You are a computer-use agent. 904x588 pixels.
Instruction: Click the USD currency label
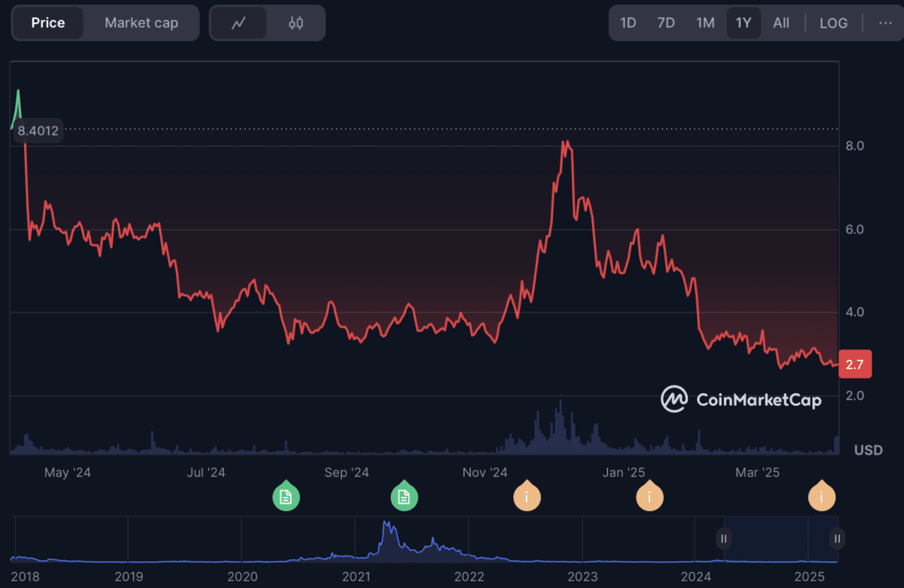tap(869, 450)
